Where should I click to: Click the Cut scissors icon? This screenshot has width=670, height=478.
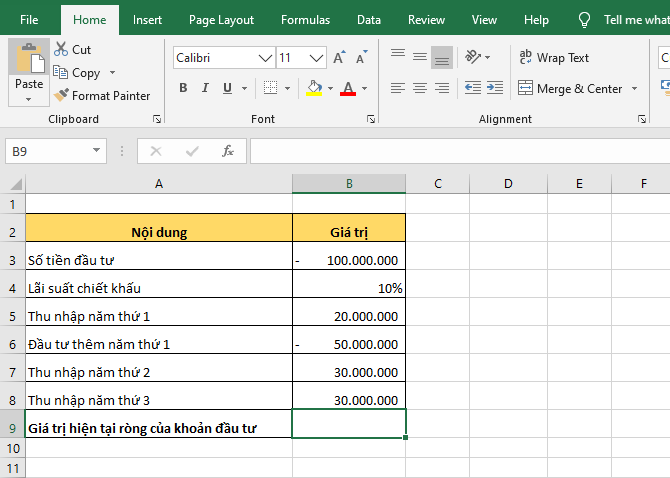click(x=61, y=49)
